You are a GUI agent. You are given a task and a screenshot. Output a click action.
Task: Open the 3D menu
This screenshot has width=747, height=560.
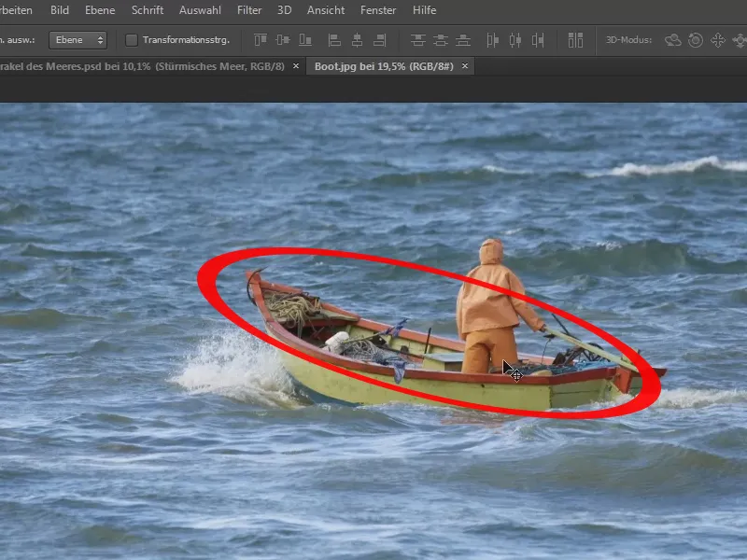coord(285,10)
